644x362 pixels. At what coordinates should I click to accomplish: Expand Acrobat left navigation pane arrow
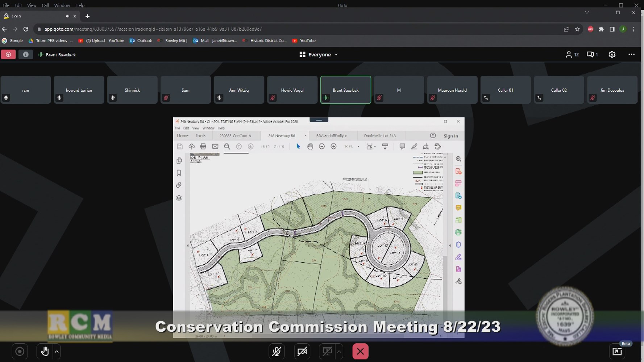pyautogui.click(x=187, y=245)
